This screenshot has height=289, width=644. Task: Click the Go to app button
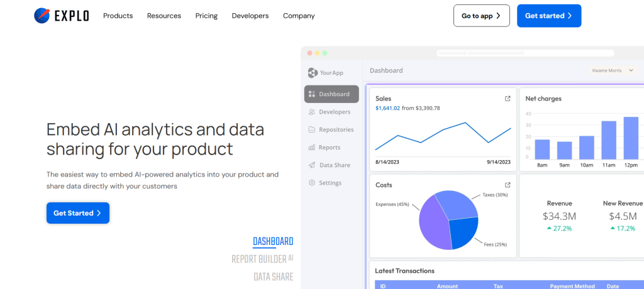point(481,16)
